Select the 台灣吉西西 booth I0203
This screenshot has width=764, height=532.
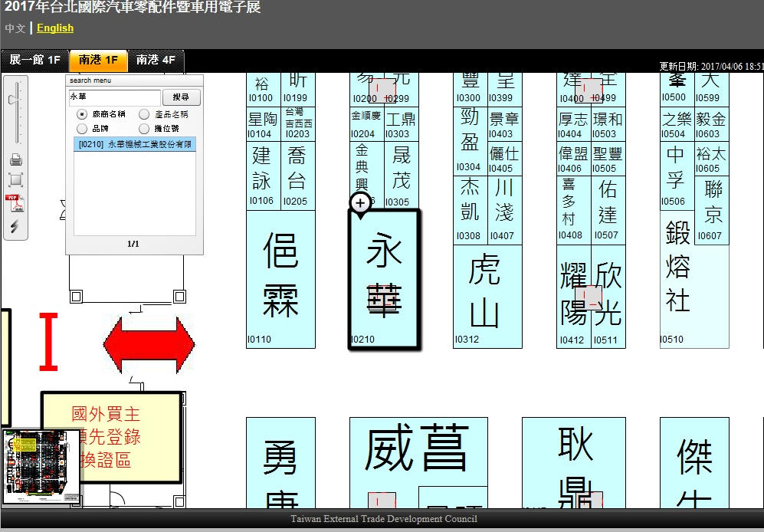point(297,124)
